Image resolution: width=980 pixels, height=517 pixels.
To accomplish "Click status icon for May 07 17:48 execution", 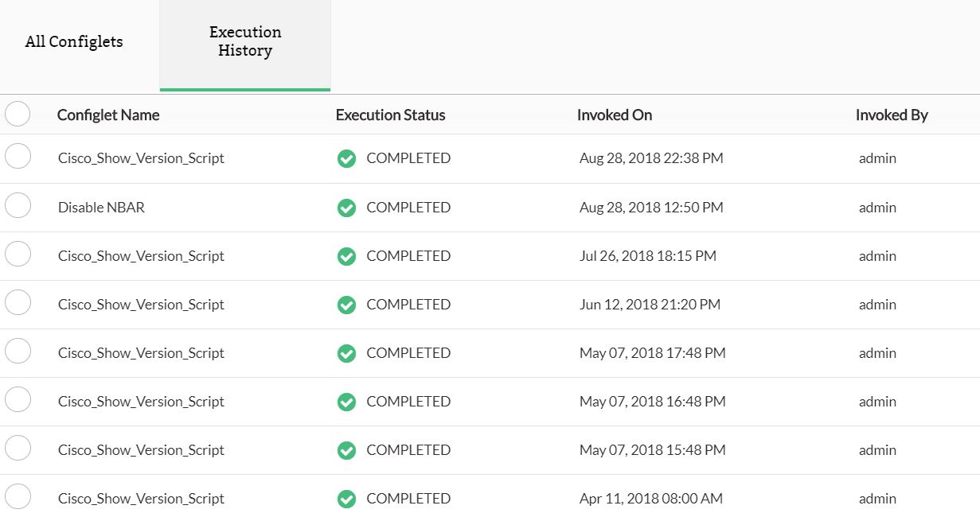I will [x=346, y=353].
